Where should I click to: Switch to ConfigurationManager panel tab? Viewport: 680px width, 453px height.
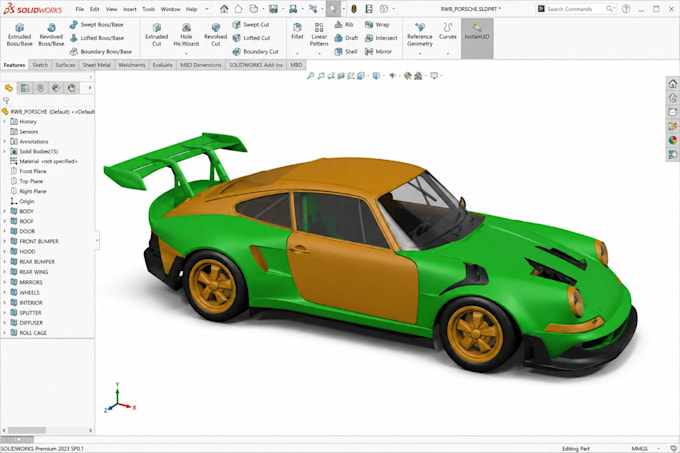coord(40,88)
